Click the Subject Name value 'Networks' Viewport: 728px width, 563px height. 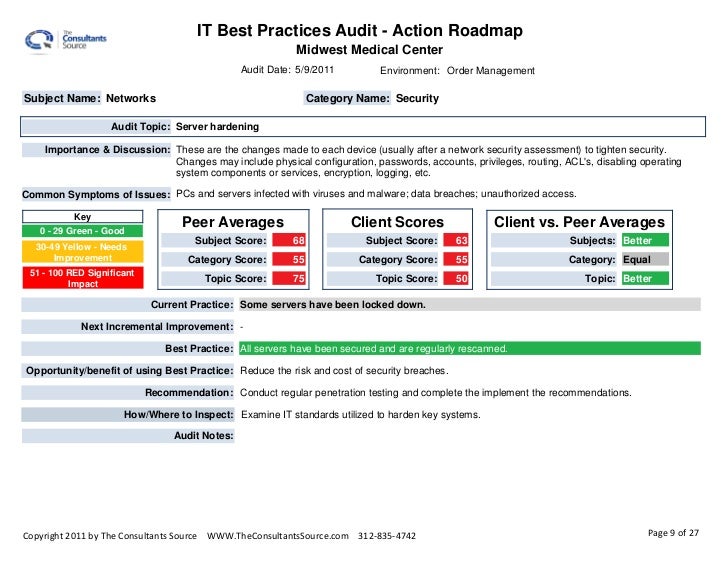[131, 98]
